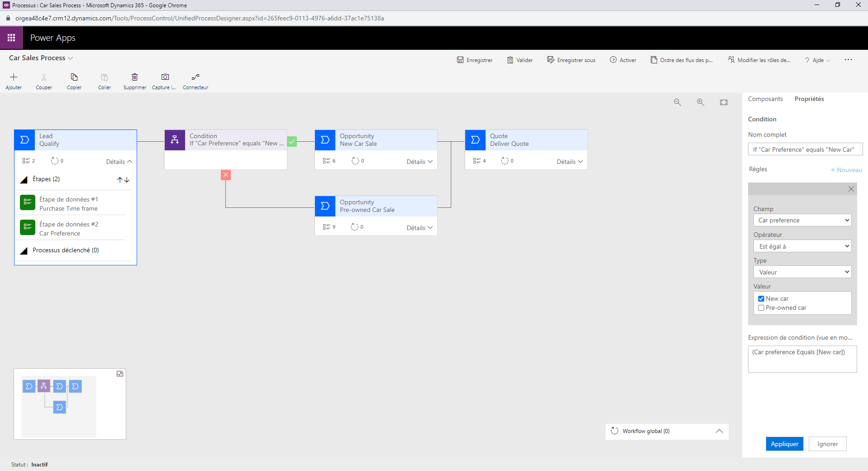Click the green checkmark on Condition
This screenshot has width=868, height=471.
point(292,142)
